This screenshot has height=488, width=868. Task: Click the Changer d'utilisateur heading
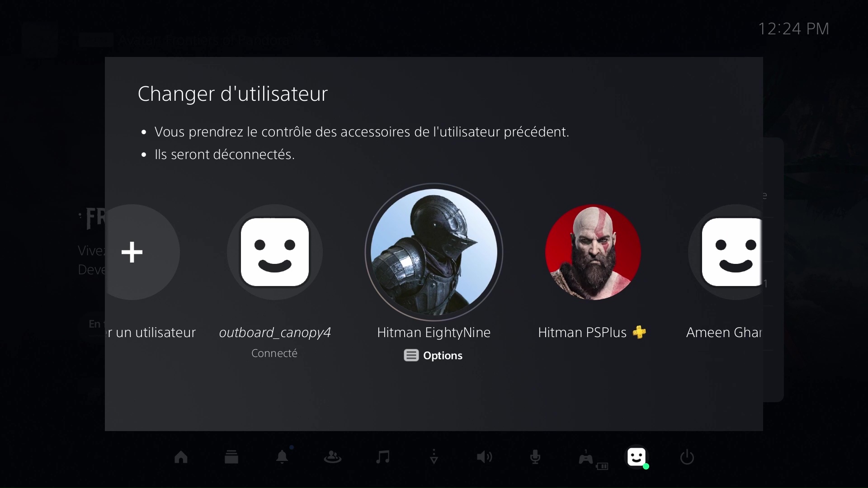pyautogui.click(x=232, y=94)
